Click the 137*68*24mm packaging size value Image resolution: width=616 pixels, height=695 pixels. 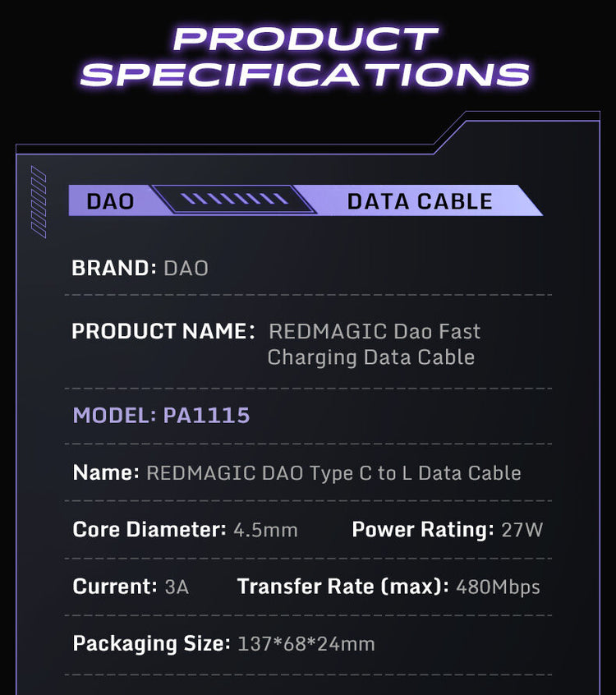[306, 643]
